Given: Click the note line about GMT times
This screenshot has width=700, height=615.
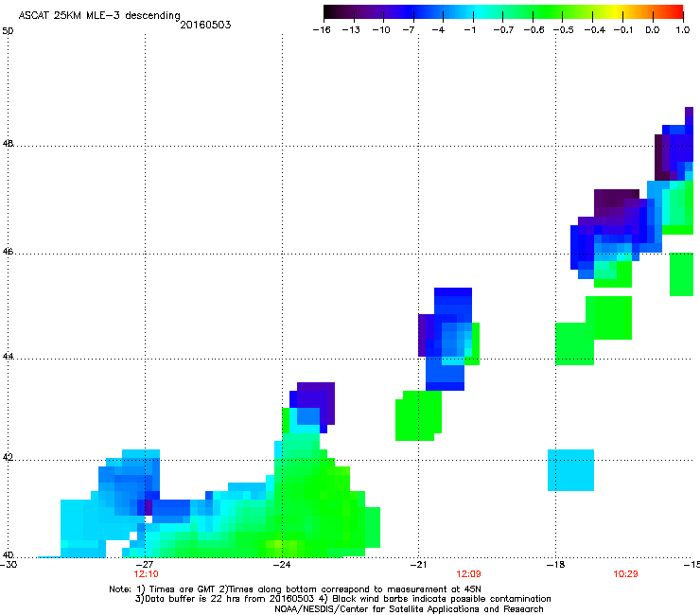Looking at the screenshot, I should [x=295, y=589].
